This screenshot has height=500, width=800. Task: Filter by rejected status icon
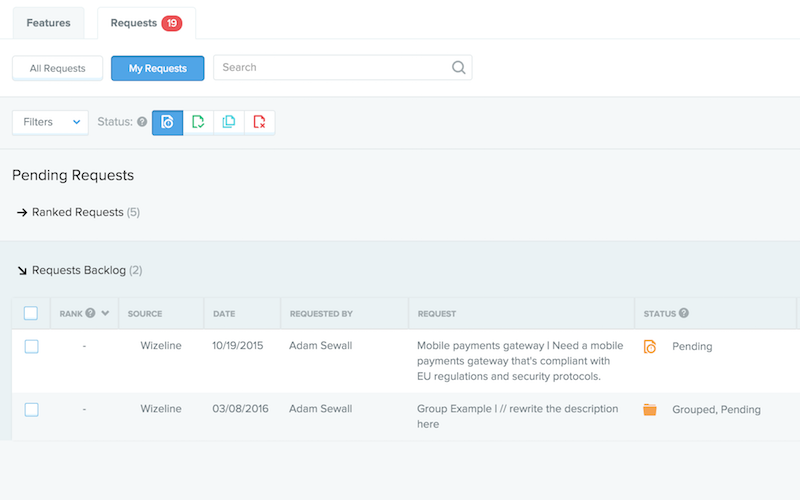[x=259, y=122]
